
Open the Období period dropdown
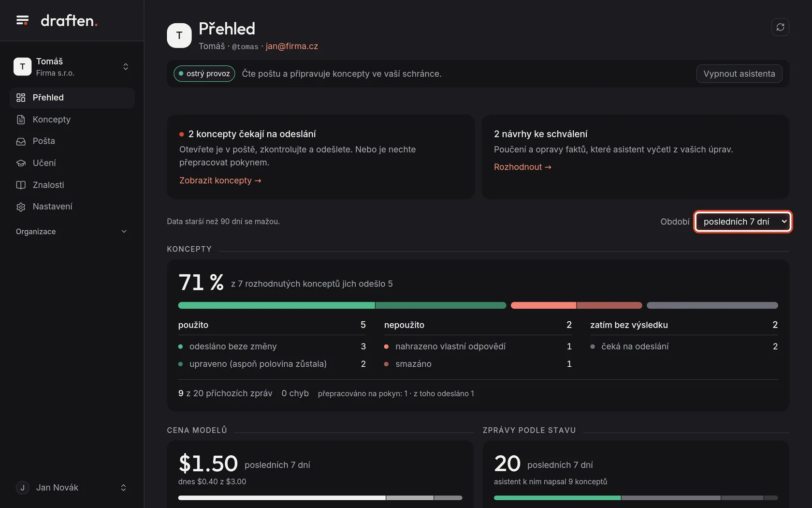[743, 222]
